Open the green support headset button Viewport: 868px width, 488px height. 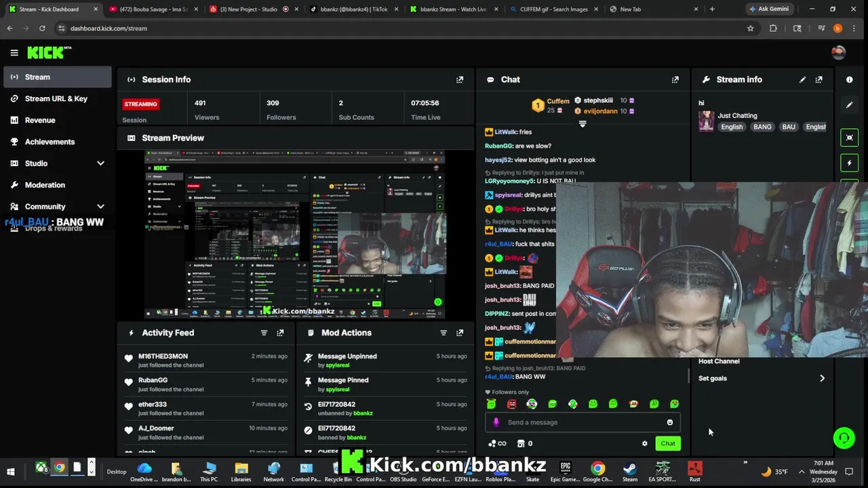click(x=844, y=438)
